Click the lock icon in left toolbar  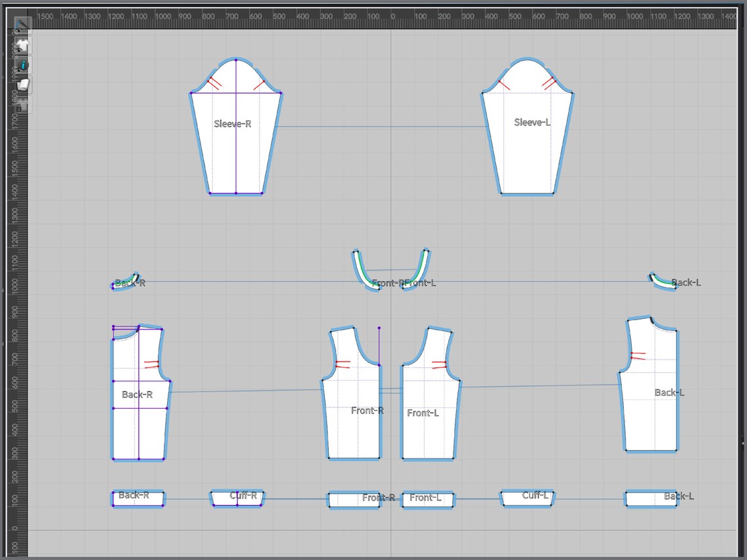coord(22,105)
